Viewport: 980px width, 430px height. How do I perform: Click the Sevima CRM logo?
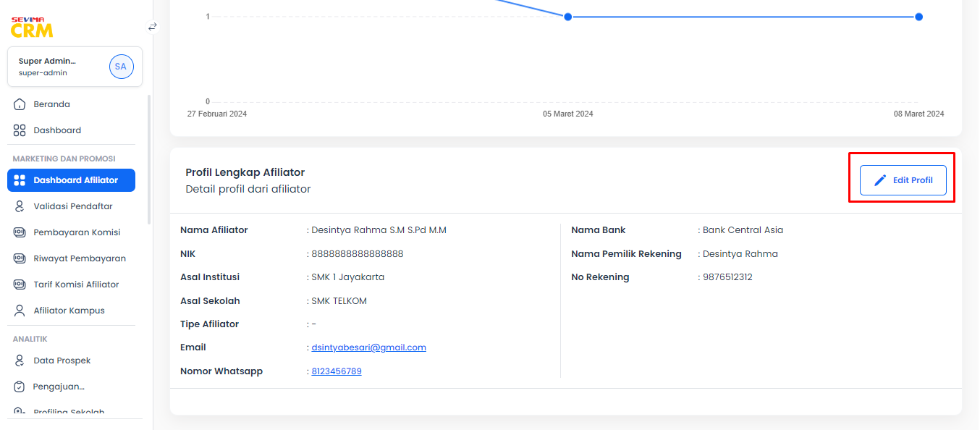32,27
